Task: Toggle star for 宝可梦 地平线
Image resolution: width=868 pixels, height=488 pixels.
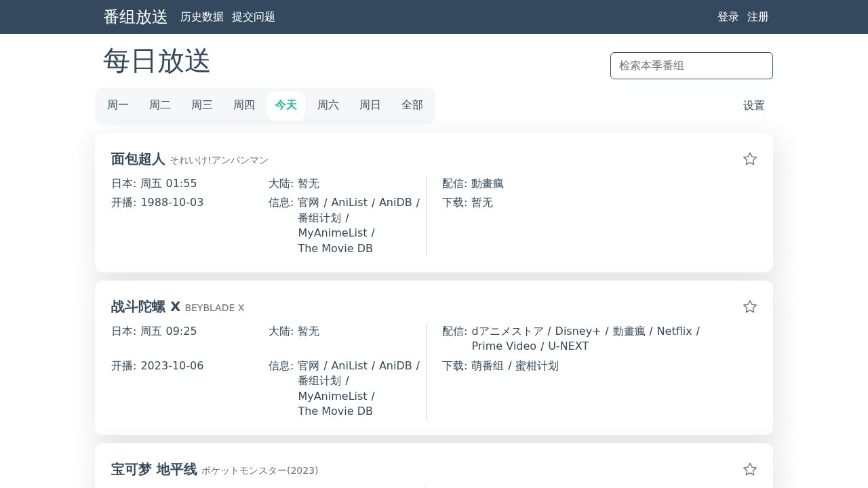Action: 749,470
